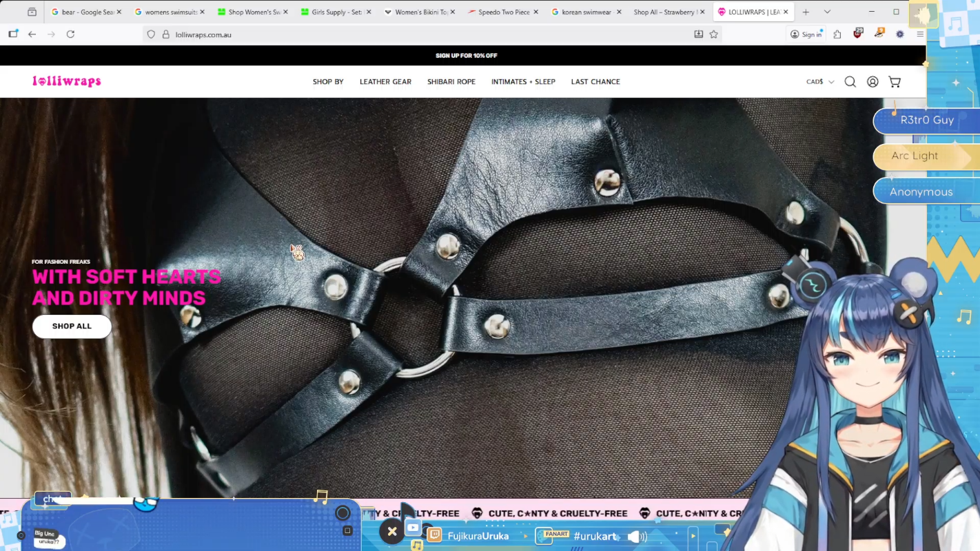This screenshot has width=980, height=551.
Task: Go back with the browser back arrow
Action: point(32,34)
